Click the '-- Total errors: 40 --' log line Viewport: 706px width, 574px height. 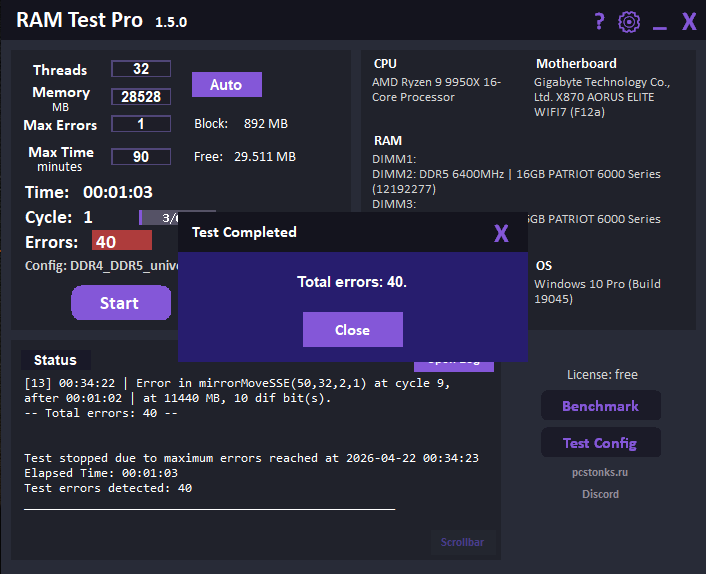pyautogui.click(x=101, y=413)
